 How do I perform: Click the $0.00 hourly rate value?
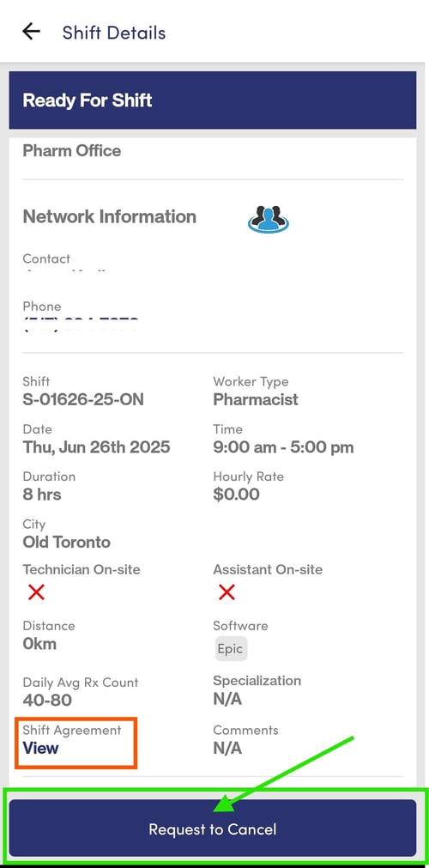pos(236,495)
